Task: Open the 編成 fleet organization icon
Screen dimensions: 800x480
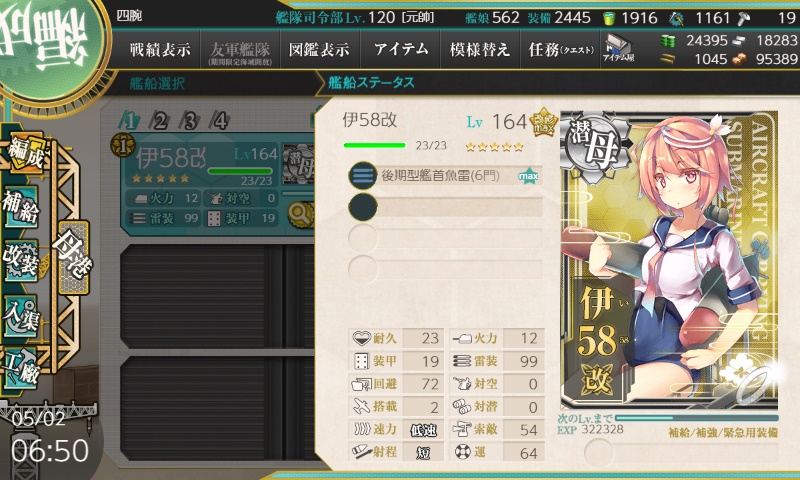Action: 26,154
